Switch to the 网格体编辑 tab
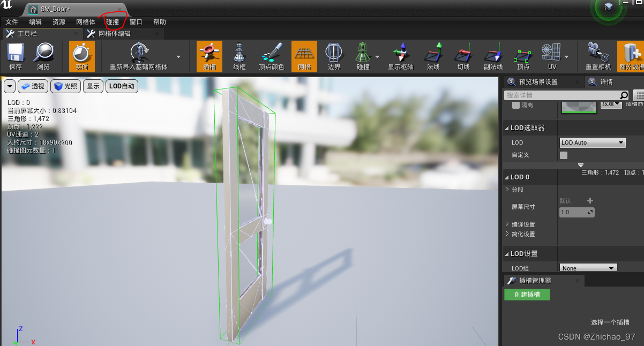644x346 pixels. (x=123, y=34)
